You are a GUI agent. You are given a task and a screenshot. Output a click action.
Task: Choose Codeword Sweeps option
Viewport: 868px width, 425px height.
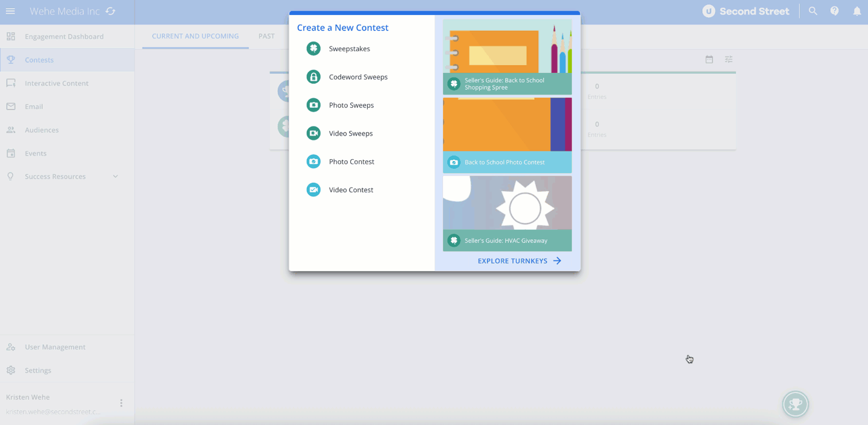click(x=358, y=77)
